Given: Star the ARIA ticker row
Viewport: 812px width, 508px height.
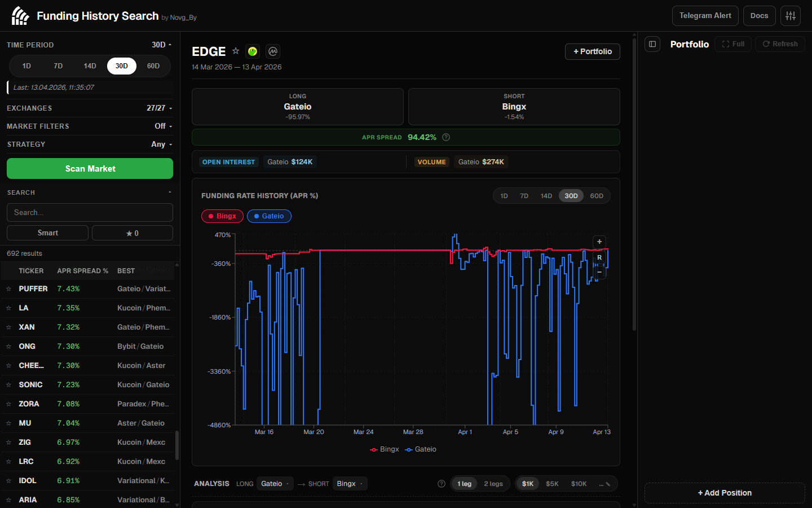Looking at the screenshot, I should click(8, 500).
